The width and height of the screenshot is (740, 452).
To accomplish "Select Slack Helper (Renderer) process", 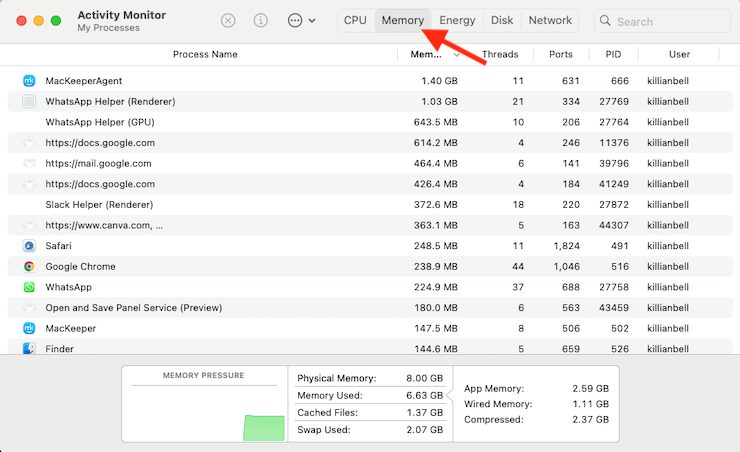I will (x=99, y=205).
